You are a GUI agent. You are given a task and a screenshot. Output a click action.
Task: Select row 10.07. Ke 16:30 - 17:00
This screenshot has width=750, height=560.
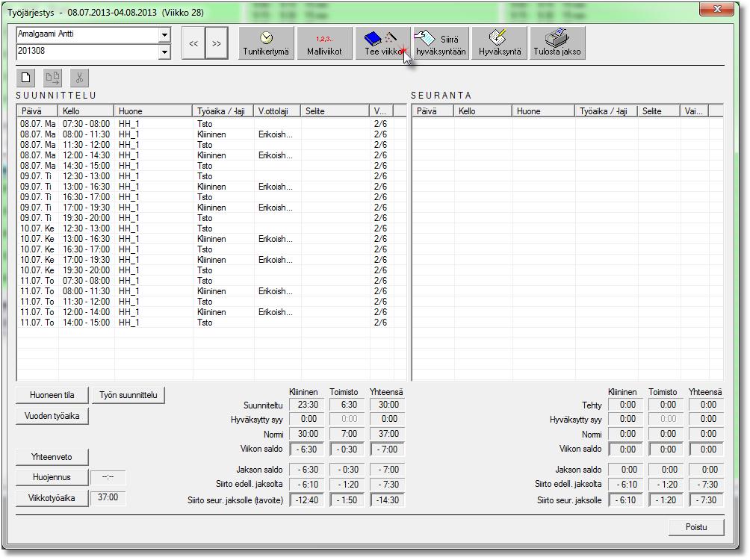pyautogui.click(x=211, y=249)
